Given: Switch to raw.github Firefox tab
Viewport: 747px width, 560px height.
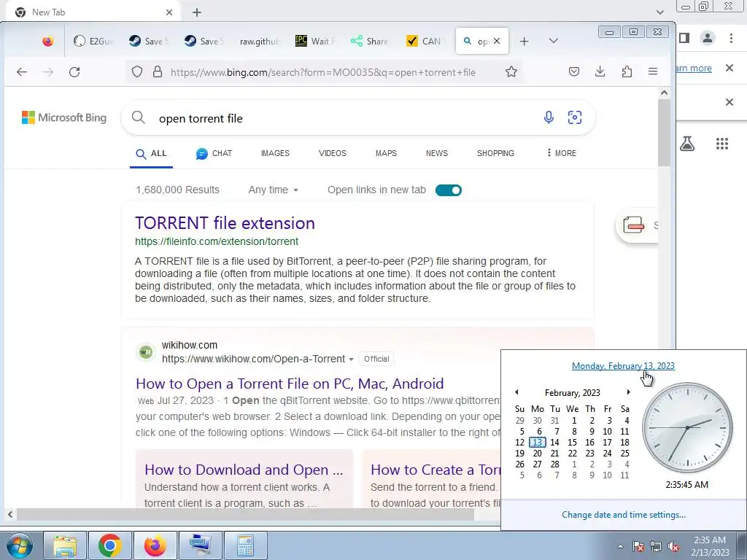Looking at the screenshot, I should point(260,42).
